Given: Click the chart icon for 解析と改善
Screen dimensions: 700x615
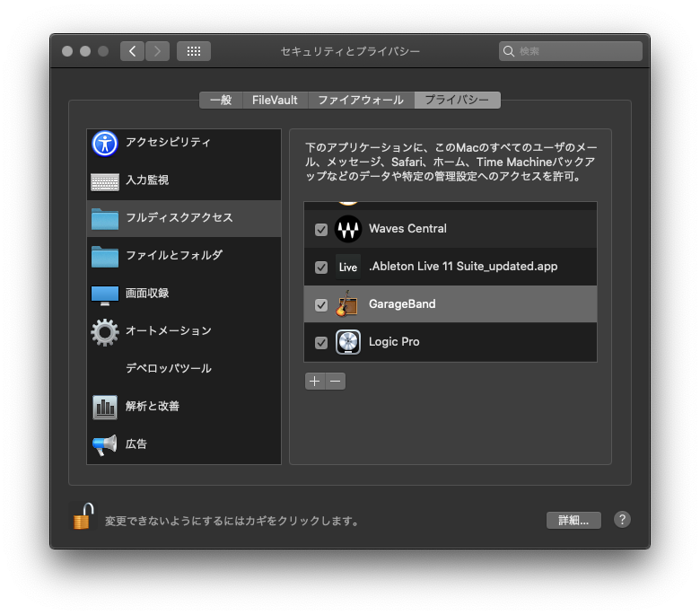Looking at the screenshot, I should coord(105,407).
